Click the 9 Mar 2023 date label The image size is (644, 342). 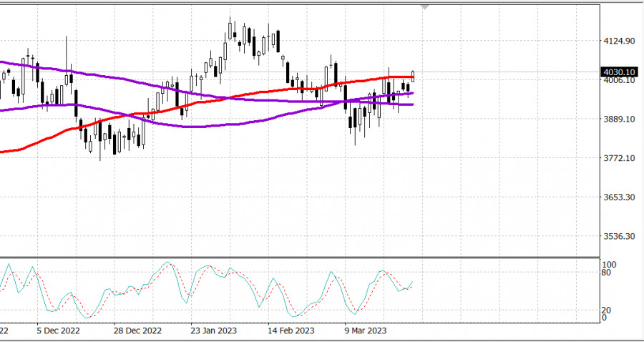[365, 331]
